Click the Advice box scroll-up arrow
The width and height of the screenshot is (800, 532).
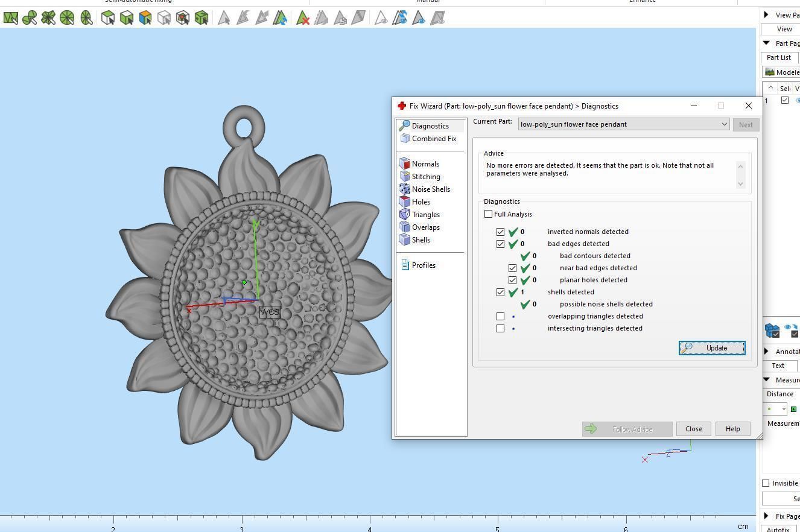click(x=740, y=166)
